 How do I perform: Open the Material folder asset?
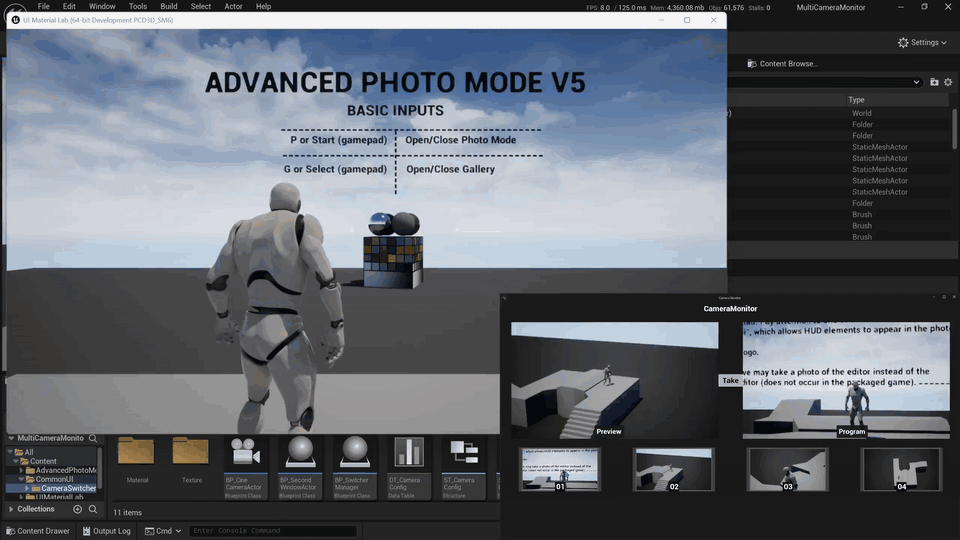pyautogui.click(x=137, y=460)
